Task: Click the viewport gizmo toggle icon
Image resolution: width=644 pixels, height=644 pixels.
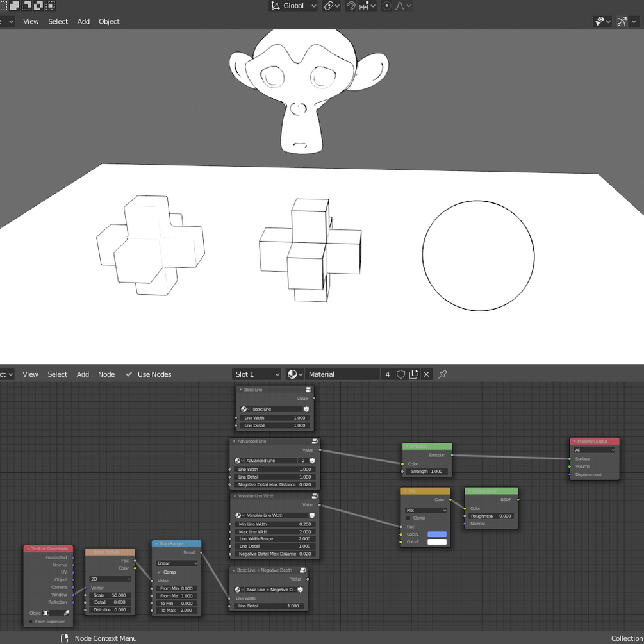Action: coord(622,21)
